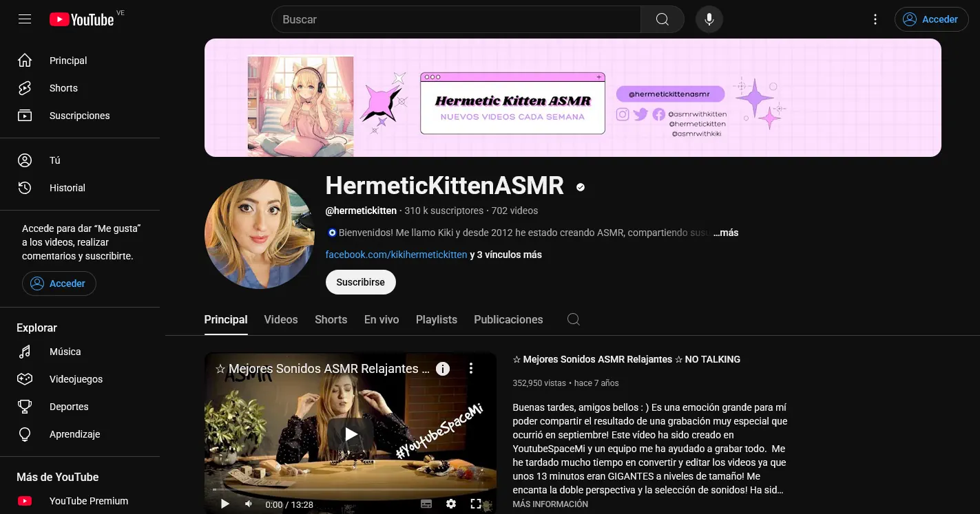Open the top bar three-dot settings menu
The image size is (980, 514).
point(875,19)
